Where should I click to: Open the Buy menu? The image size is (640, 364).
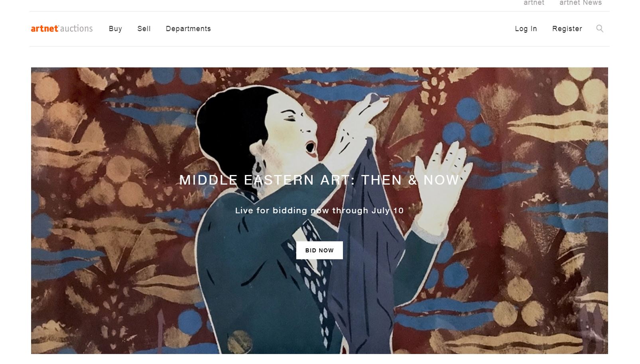coord(115,29)
